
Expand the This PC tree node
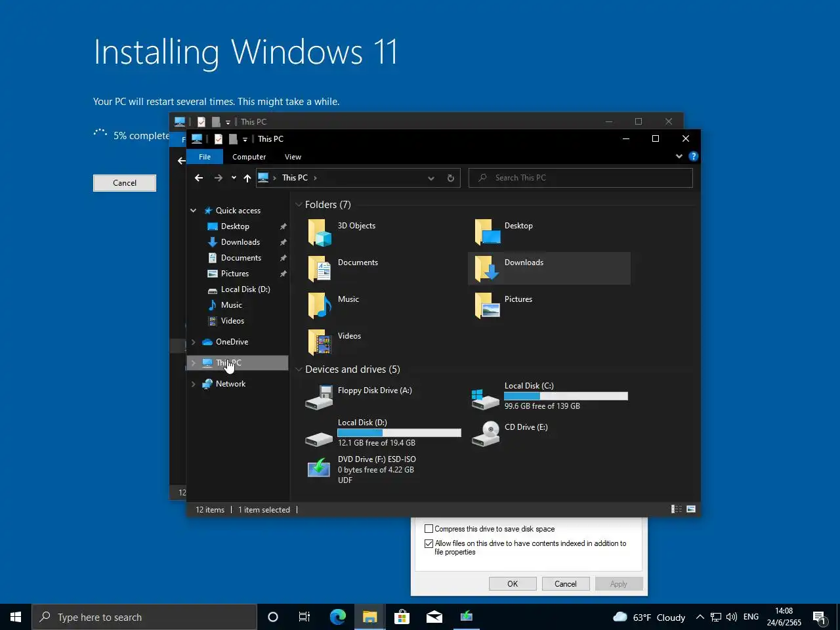[x=193, y=363]
